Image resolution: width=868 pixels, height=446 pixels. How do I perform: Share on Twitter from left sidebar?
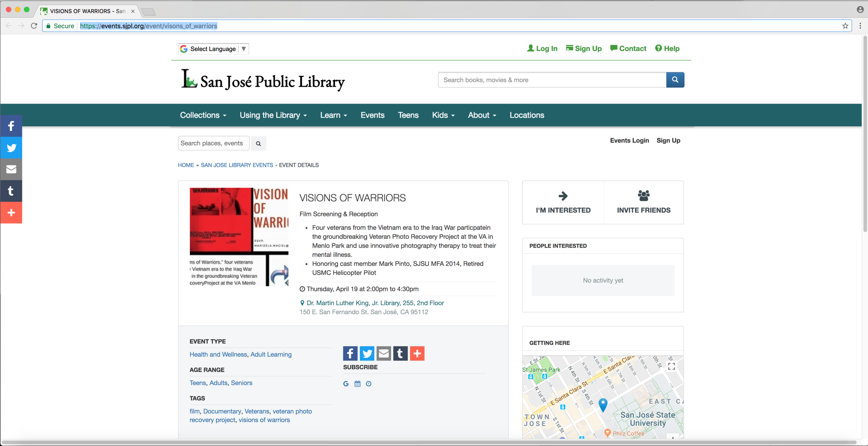coord(11,148)
